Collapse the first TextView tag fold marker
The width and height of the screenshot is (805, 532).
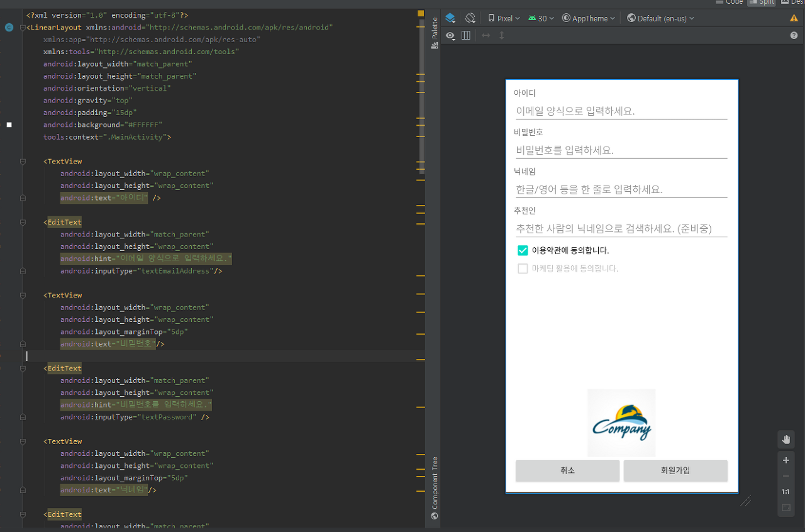pyautogui.click(x=23, y=162)
